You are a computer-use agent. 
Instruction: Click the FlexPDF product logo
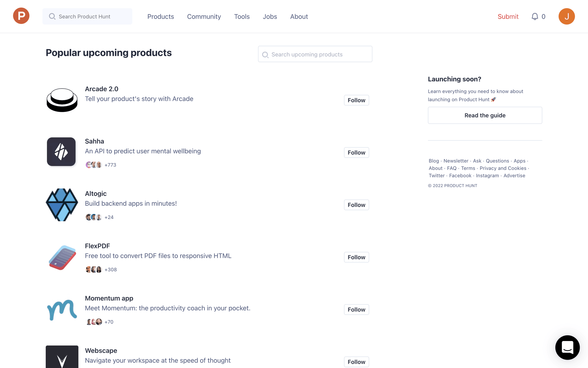[x=62, y=257]
